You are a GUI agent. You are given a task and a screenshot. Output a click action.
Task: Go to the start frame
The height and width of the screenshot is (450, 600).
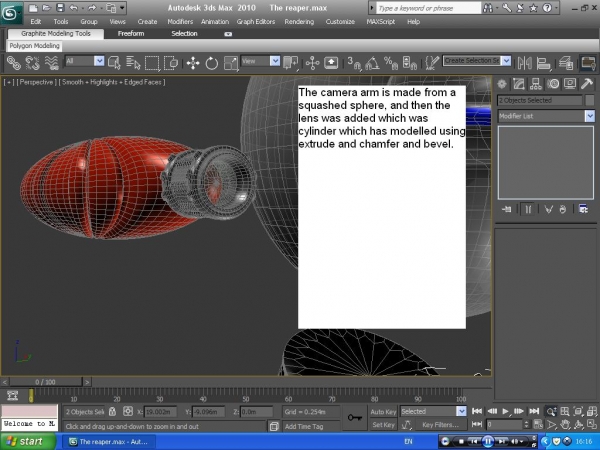(477, 411)
